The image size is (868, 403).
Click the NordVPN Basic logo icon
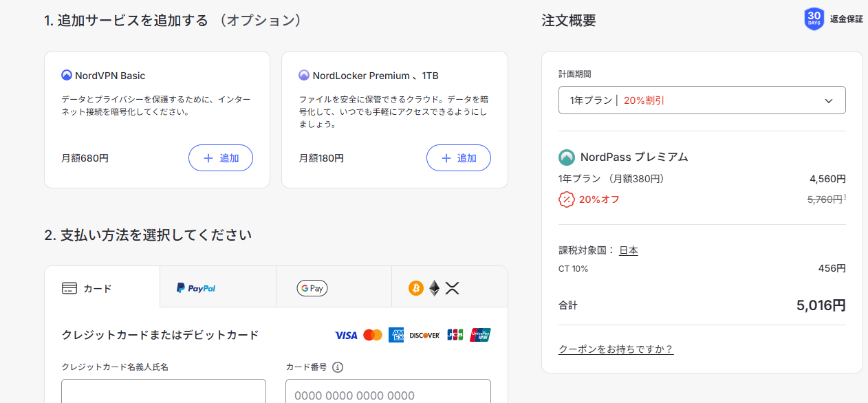click(x=67, y=76)
